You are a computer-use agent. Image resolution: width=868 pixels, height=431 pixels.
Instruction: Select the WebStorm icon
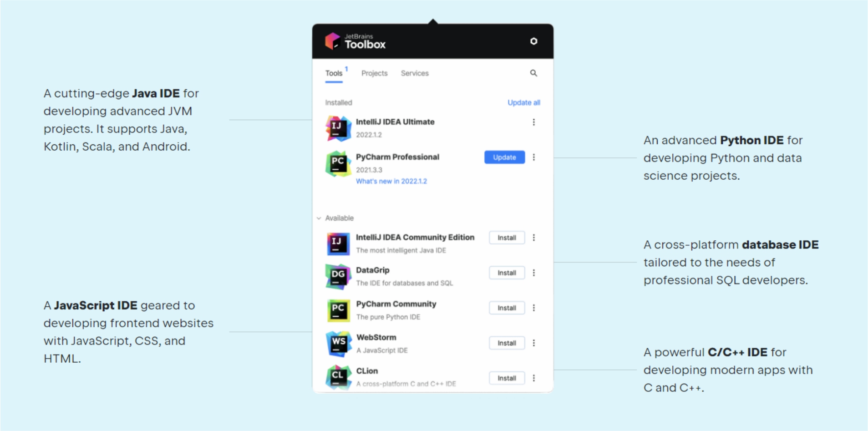click(337, 344)
